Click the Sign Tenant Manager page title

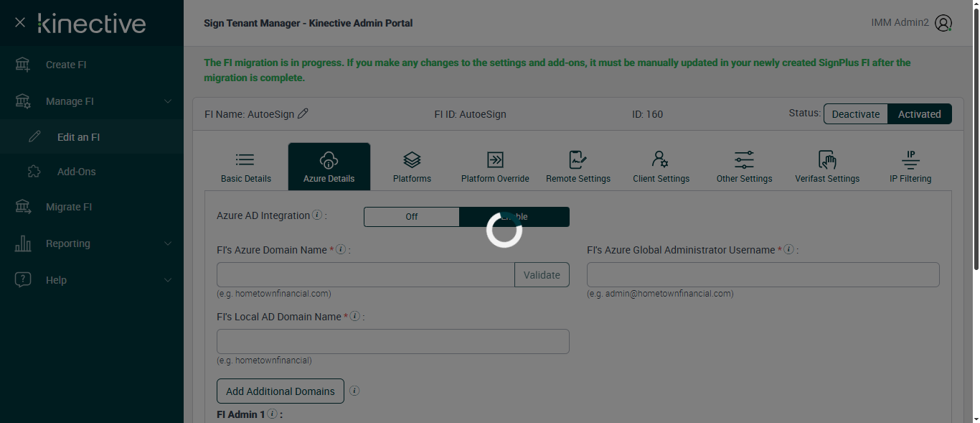(308, 23)
